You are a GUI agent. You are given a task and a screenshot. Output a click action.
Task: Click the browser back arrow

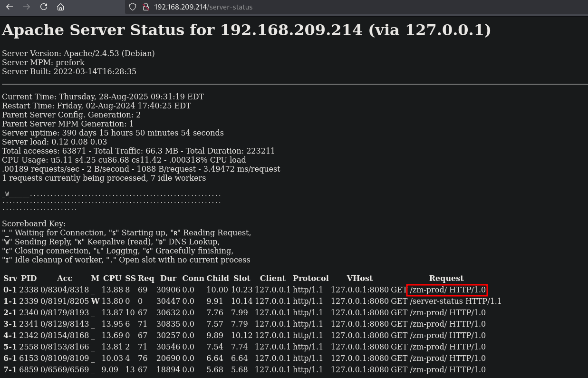pyautogui.click(x=10, y=7)
